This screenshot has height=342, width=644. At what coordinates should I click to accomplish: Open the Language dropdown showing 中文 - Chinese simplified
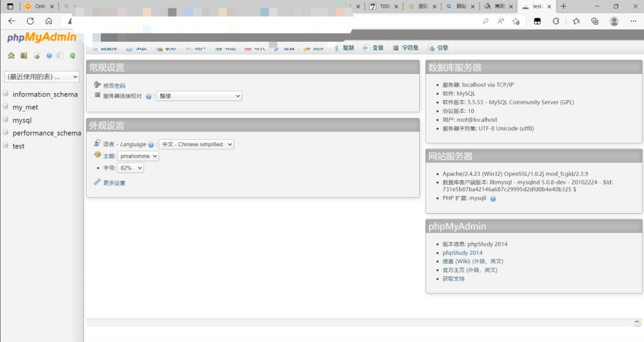[x=196, y=144]
